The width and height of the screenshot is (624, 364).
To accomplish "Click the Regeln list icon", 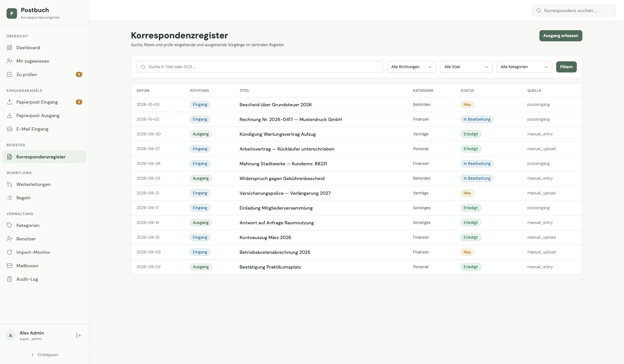I will [10, 198].
